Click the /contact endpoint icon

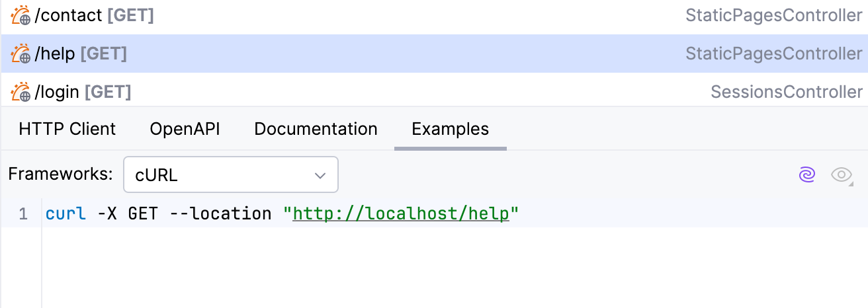[x=21, y=16]
